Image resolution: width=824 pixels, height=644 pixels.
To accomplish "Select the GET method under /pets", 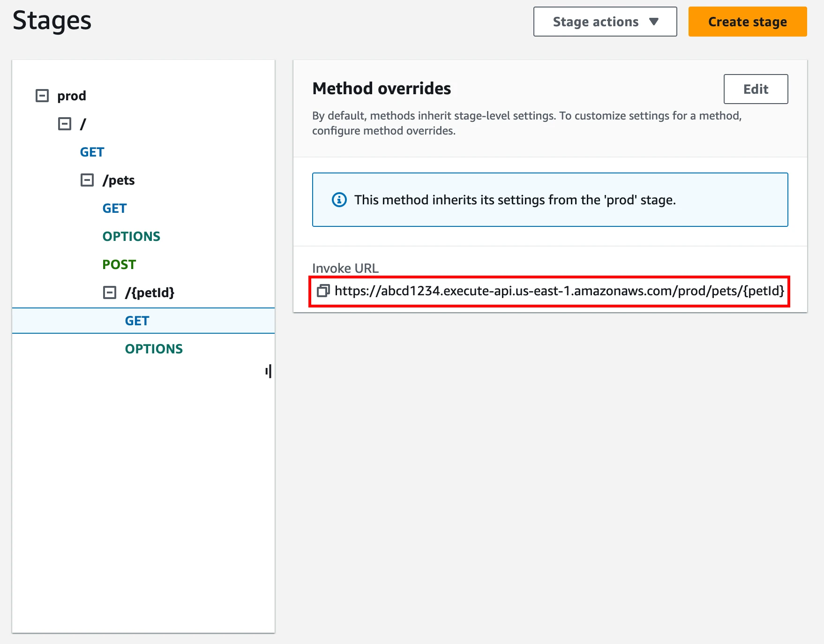I will 115,208.
